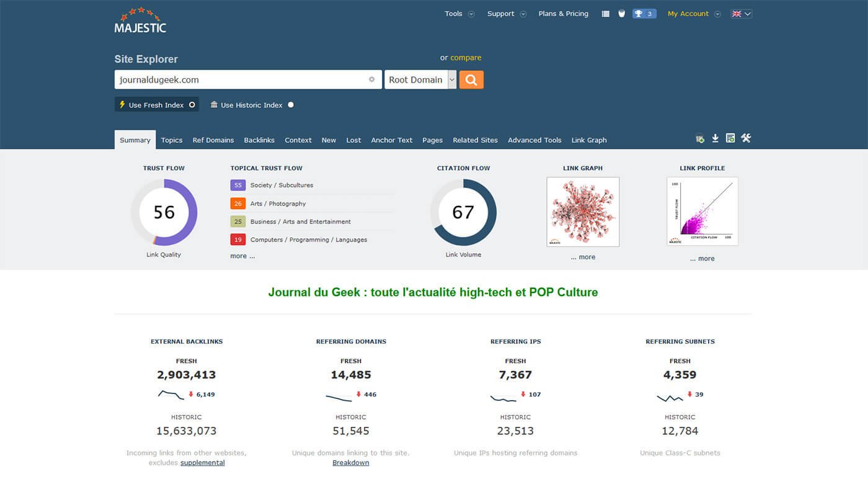
Task: Click the 15,633,073 historic backlinks value
Action: [187, 431]
